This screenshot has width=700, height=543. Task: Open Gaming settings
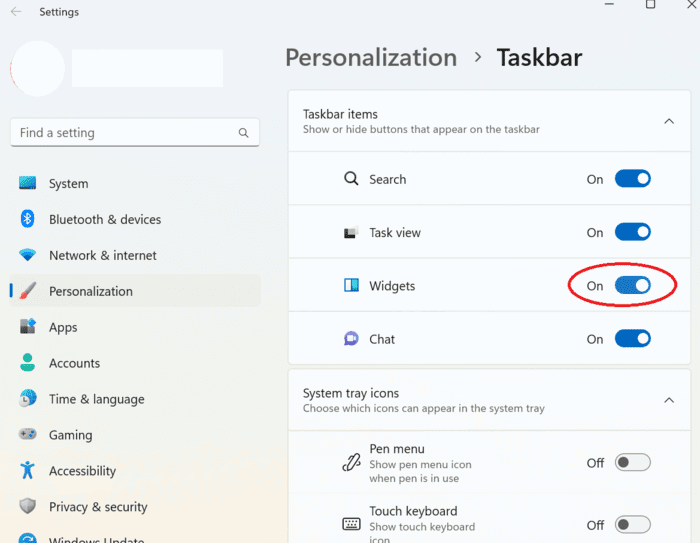[x=135, y=434]
